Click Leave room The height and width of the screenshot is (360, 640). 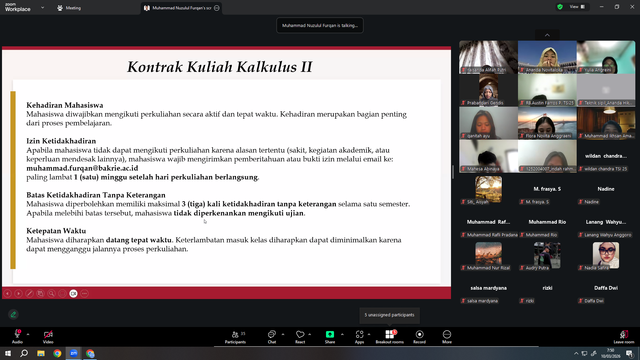click(x=624, y=336)
